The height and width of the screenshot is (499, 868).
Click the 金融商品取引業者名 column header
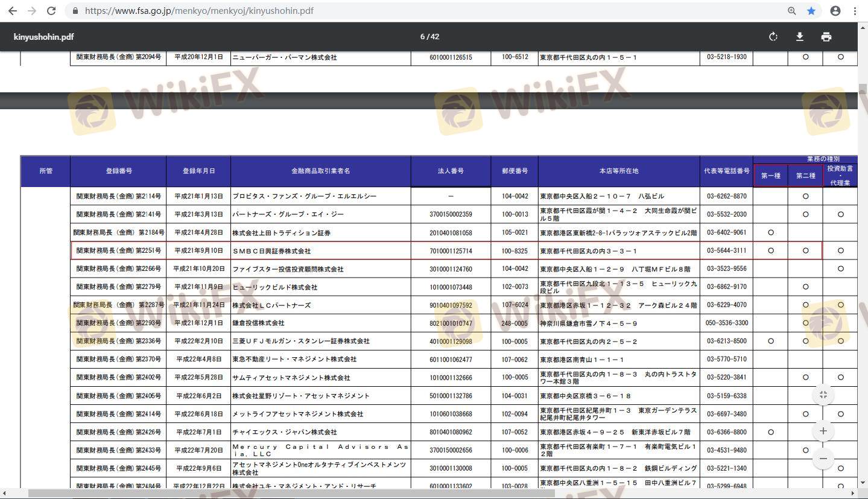point(321,171)
